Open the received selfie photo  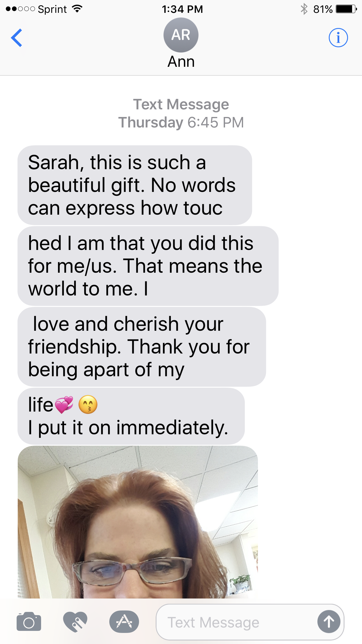(x=138, y=522)
